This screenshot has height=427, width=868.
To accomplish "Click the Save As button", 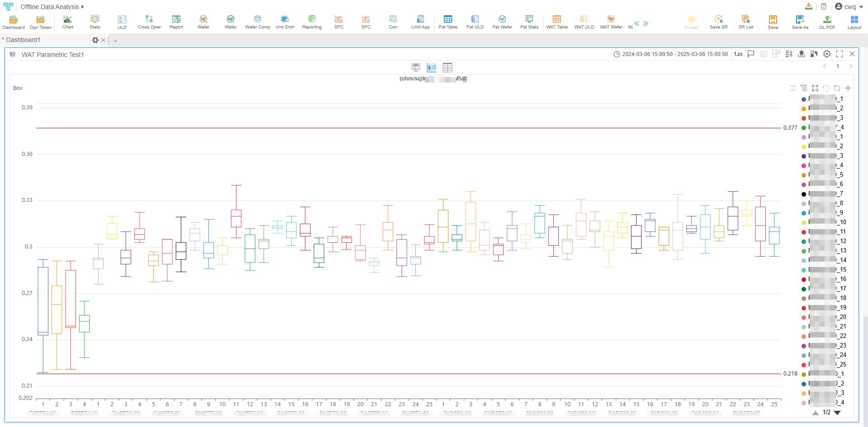I will pyautogui.click(x=800, y=21).
